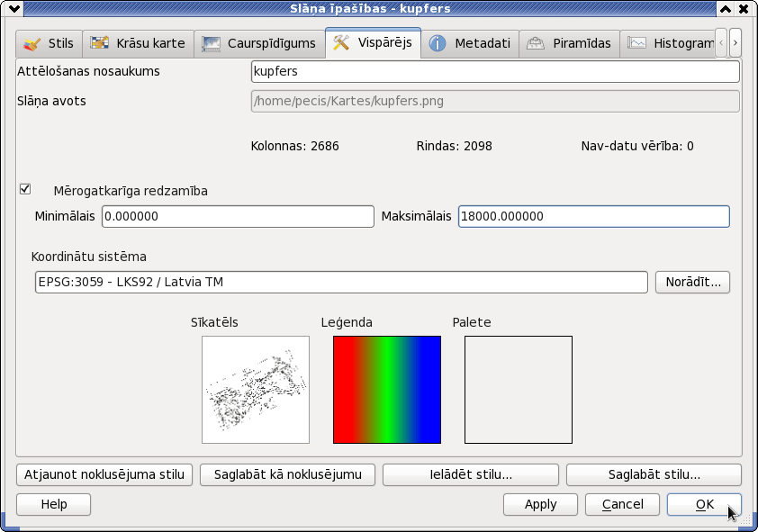This screenshot has width=758, height=532.
Task: Focus the Maksimālais scale field
Action: pyautogui.click(x=593, y=216)
